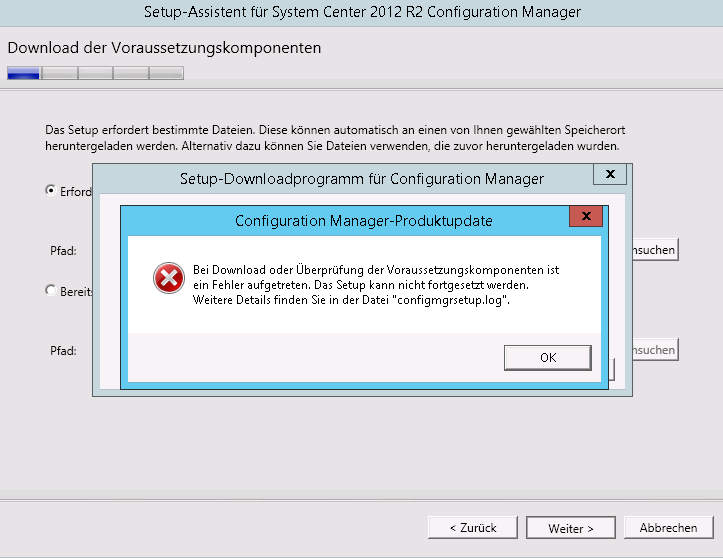
Task: Click the filled blue progress segment
Action: [x=24, y=73]
